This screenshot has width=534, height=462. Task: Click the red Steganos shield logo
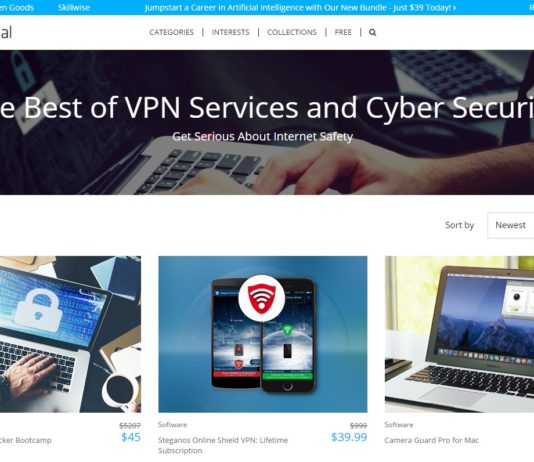click(x=262, y=298)
